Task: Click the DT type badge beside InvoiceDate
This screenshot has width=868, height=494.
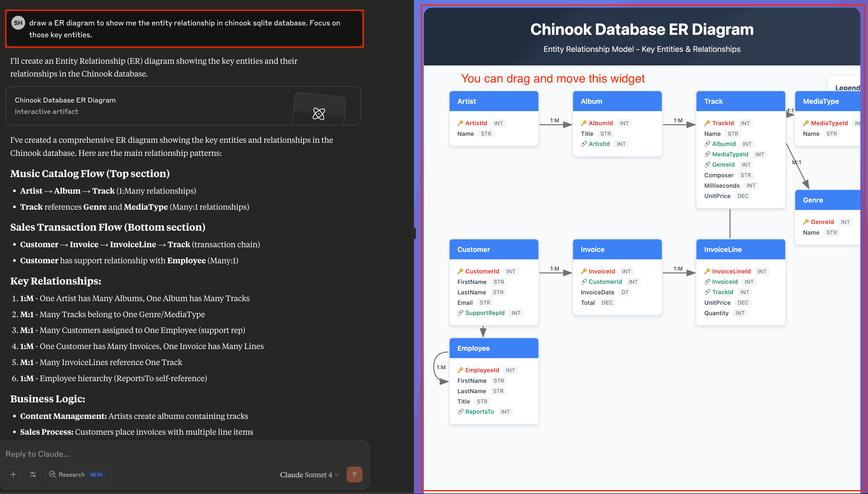Action: (625, 292)
